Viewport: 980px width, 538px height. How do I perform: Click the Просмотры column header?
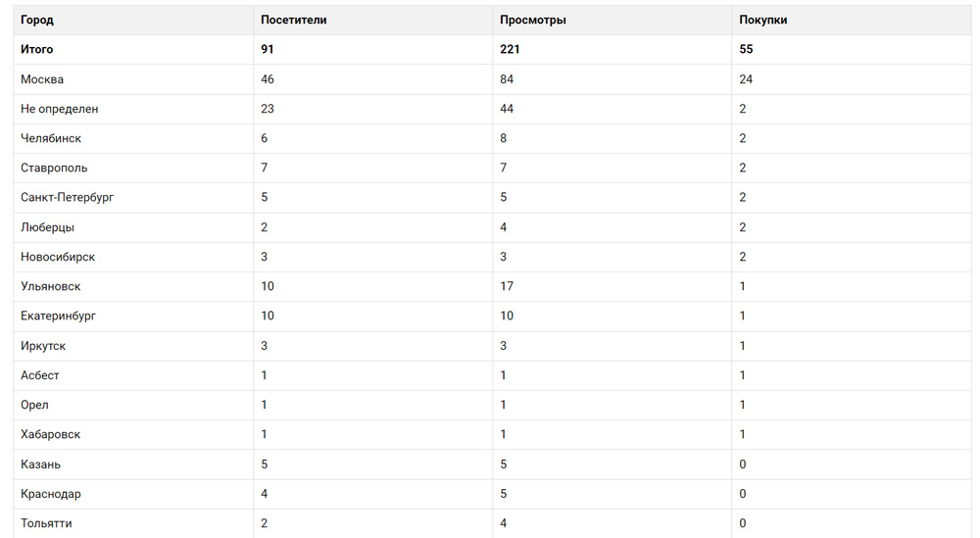(x=533, y=20)
